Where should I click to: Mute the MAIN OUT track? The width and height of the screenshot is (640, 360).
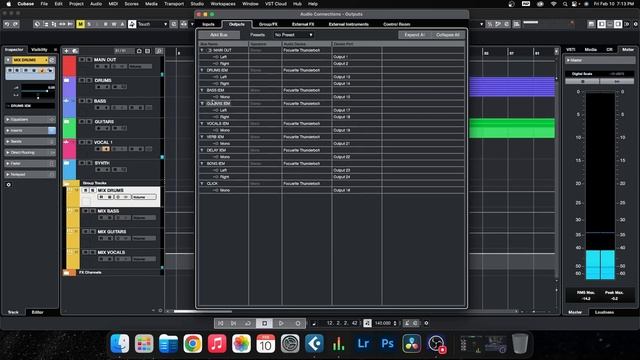82,60
